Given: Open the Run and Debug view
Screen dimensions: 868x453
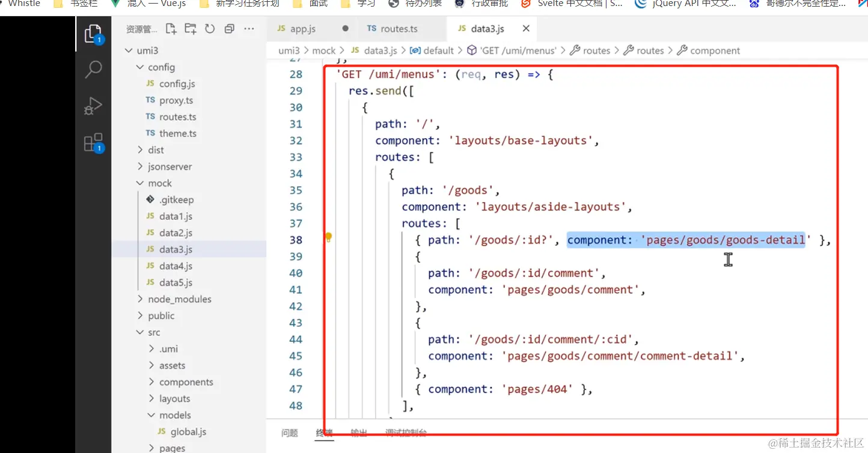Looking at the screenshot, I should pos(93,106).
